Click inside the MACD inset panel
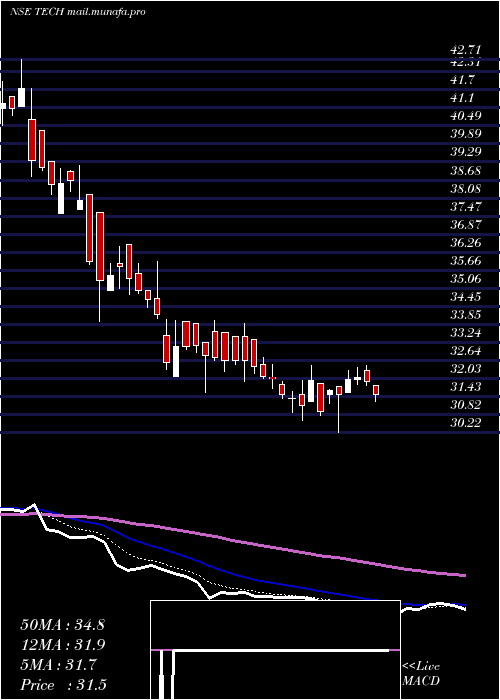 pyautogui.click(x=275, y=650)
